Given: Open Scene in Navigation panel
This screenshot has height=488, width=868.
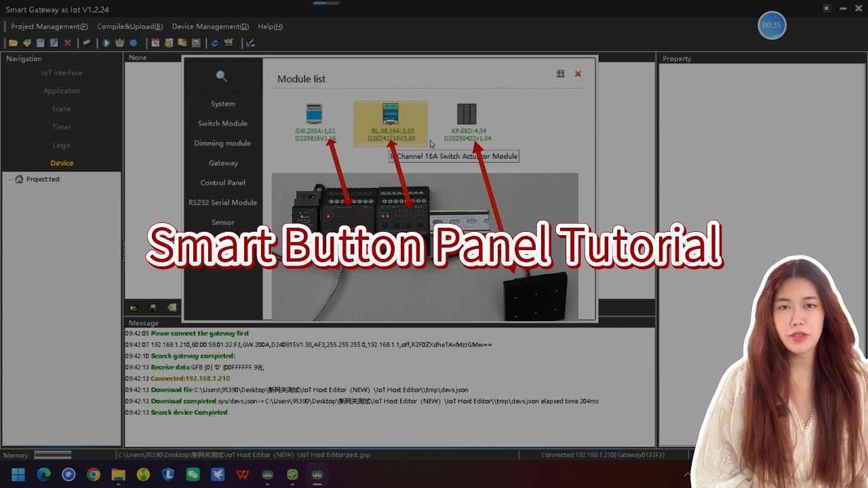Looking at the screenshot, I should click(62, 108).
